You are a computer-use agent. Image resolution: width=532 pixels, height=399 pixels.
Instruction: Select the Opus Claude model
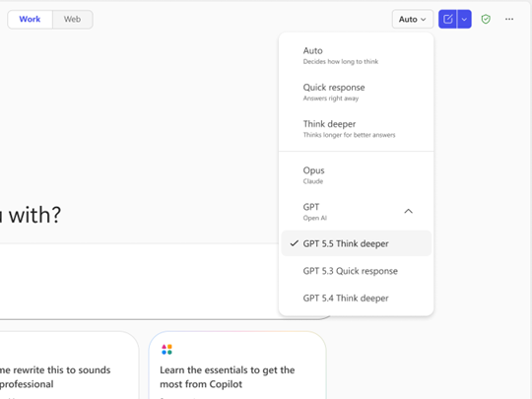click(x=356, y=175)
